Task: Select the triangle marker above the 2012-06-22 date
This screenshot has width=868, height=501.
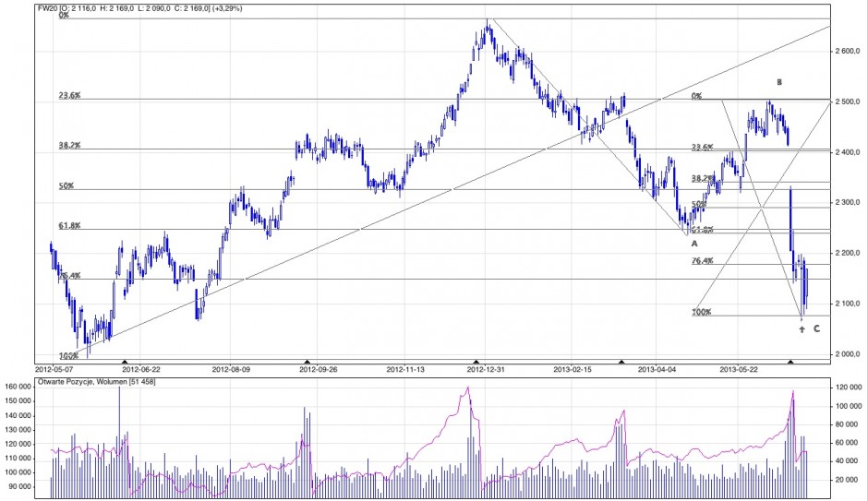Action: [125, 362]
